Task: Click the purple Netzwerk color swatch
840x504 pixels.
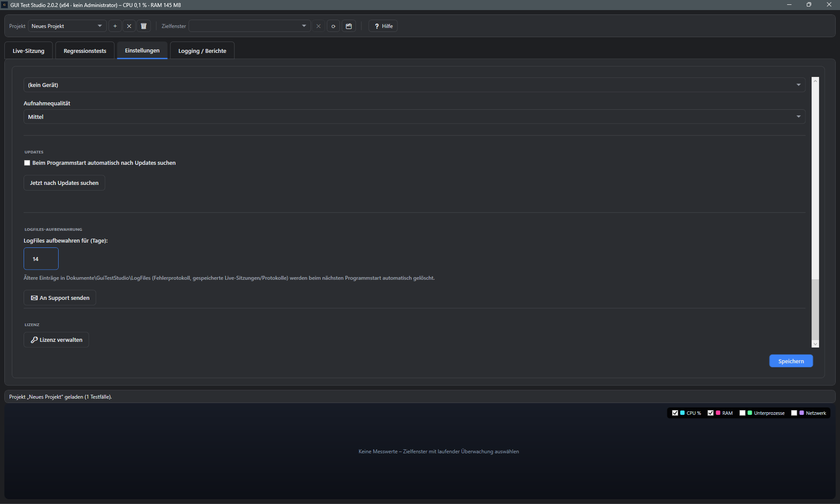Action: click(801, 413)
